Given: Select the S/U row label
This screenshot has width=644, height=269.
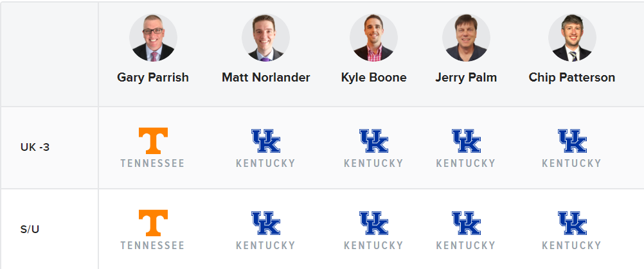Looking at the screenshot, I should (30, 229).
